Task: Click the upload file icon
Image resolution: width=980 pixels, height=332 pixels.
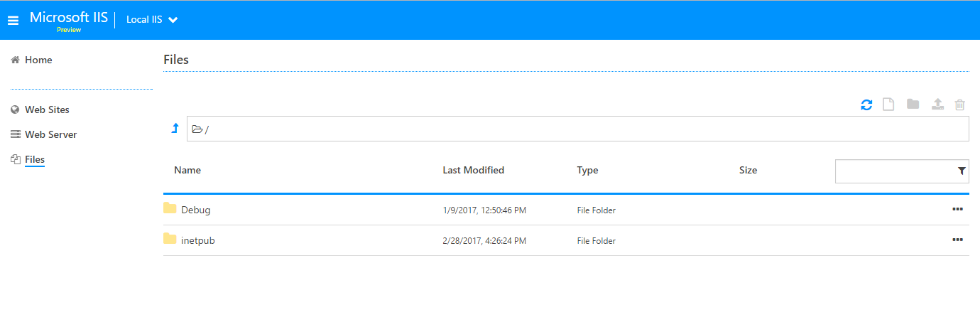Action: [937, 105]
